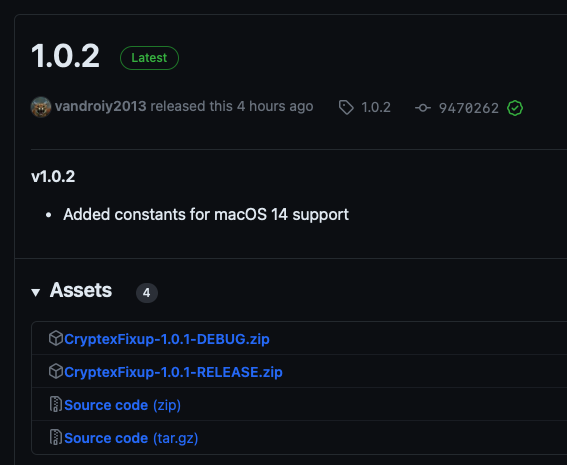Open commit hash 9470262
567x465 pixels.
tap(469, 108)
